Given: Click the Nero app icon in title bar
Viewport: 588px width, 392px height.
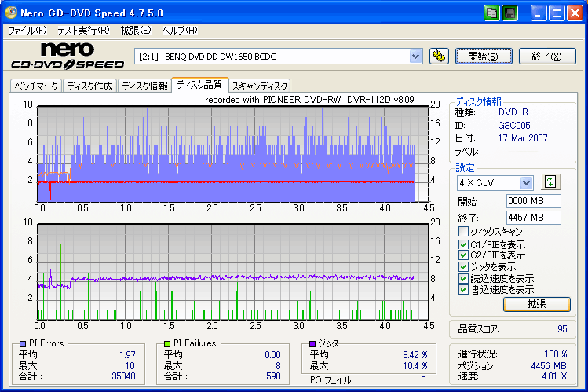Looking at the screenshot, I should pos(11,13).
